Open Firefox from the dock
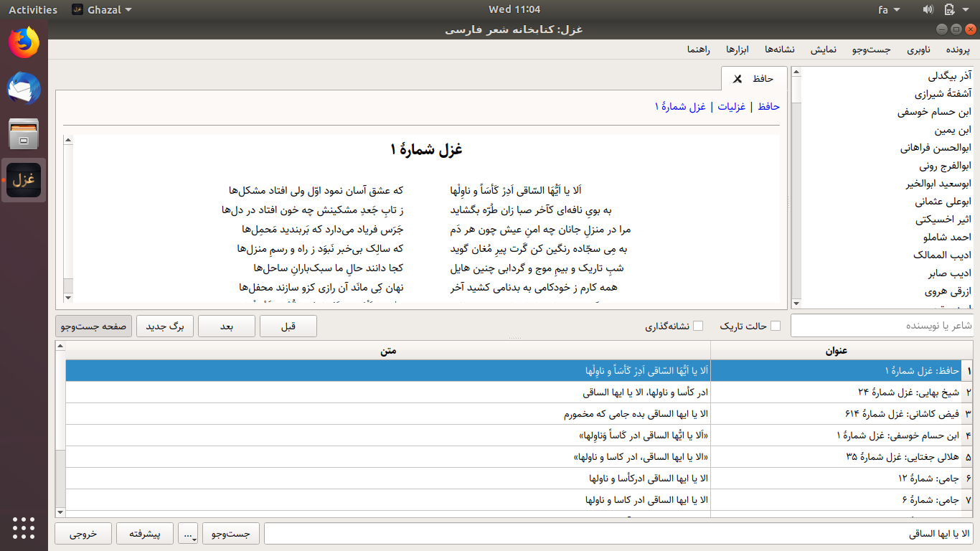 (24, 42)
